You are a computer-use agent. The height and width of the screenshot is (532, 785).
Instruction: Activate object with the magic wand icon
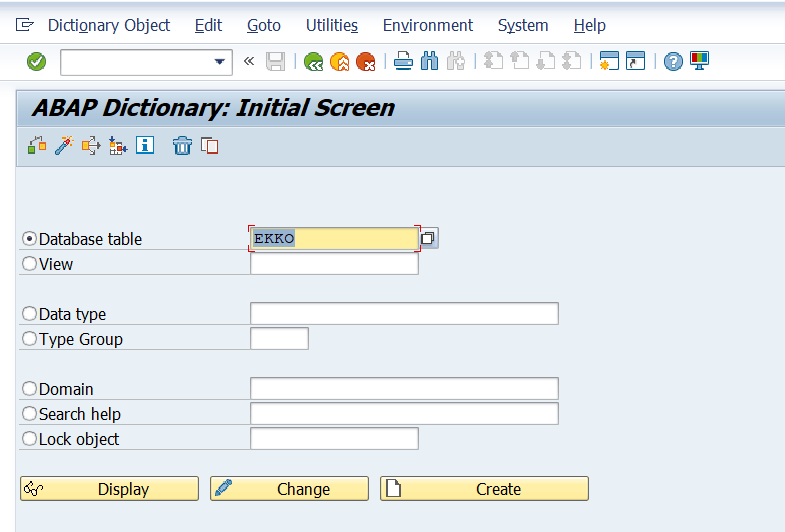coord(64,146)
